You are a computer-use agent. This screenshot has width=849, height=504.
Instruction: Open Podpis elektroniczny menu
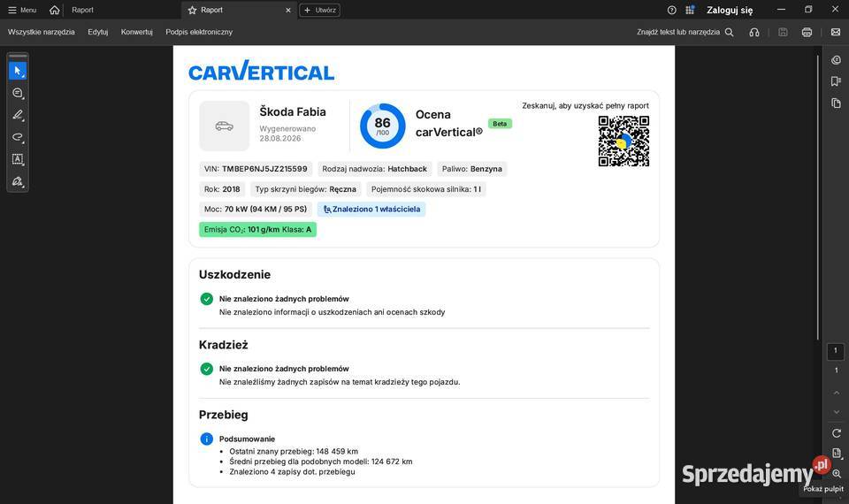point(199,32)
